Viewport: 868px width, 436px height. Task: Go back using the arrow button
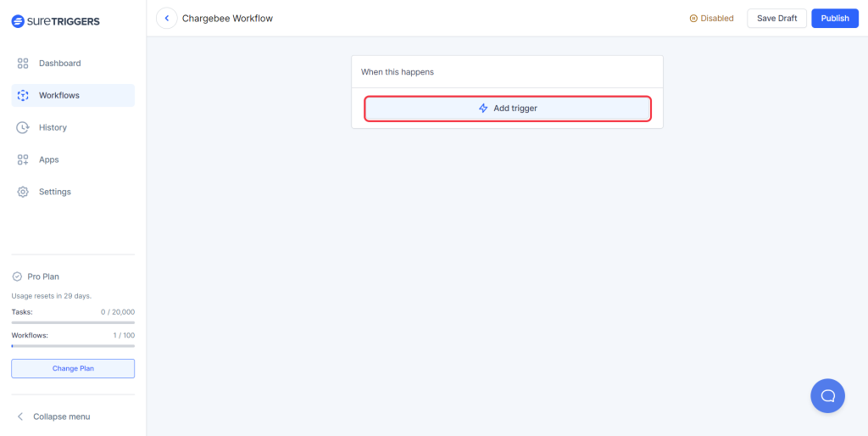click(167, 19)
